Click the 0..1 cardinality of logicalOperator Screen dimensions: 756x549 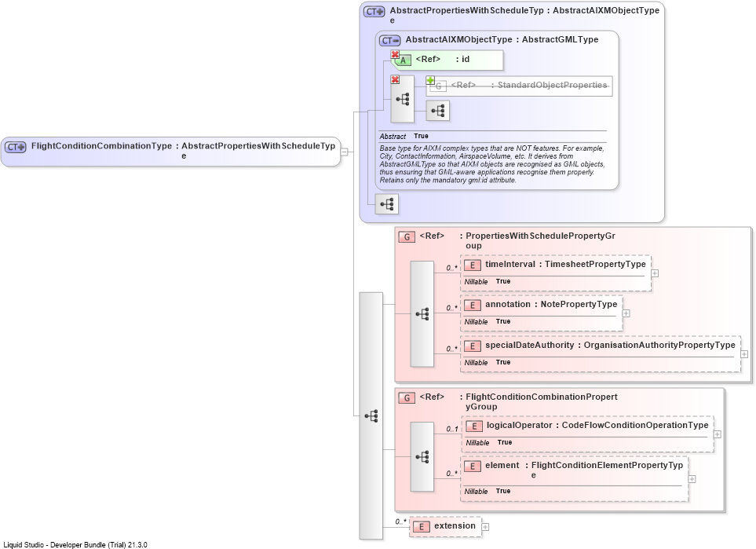(x=451, y=429)
